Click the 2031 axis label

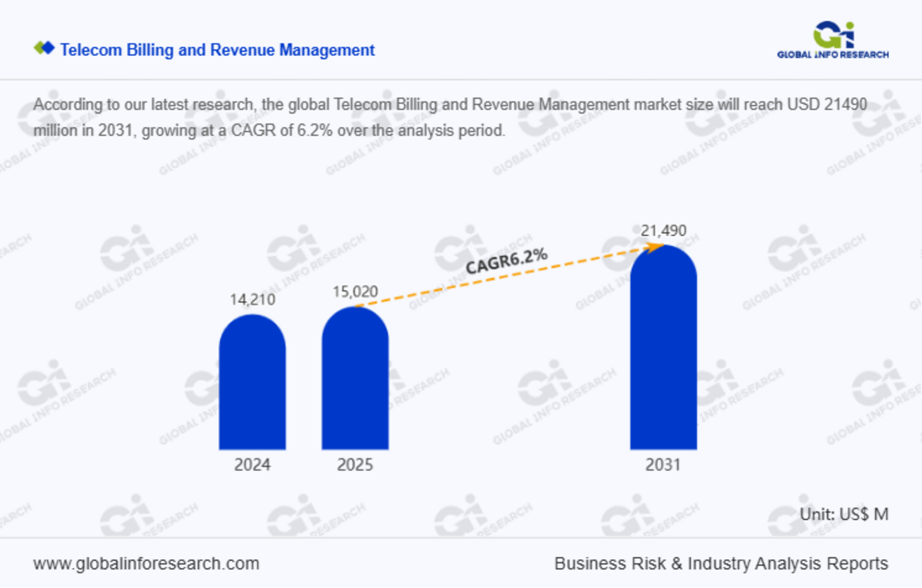663,465
